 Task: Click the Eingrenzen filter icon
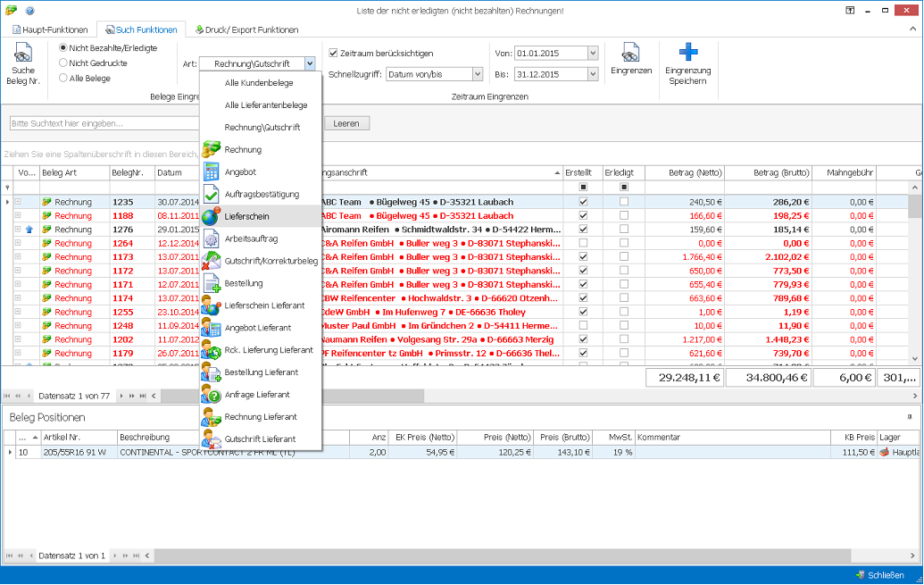click(630, 53)
